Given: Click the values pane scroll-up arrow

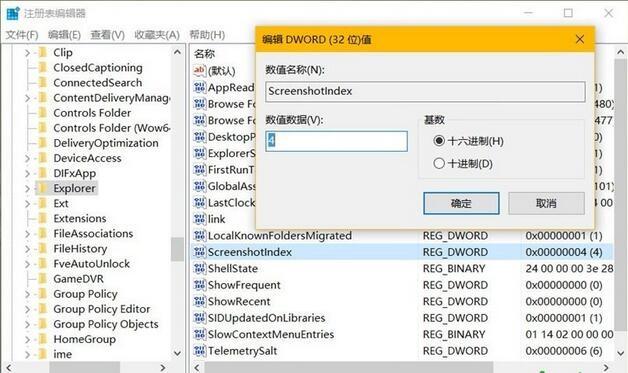Looking at the screenshot, I should click(620, 52).
